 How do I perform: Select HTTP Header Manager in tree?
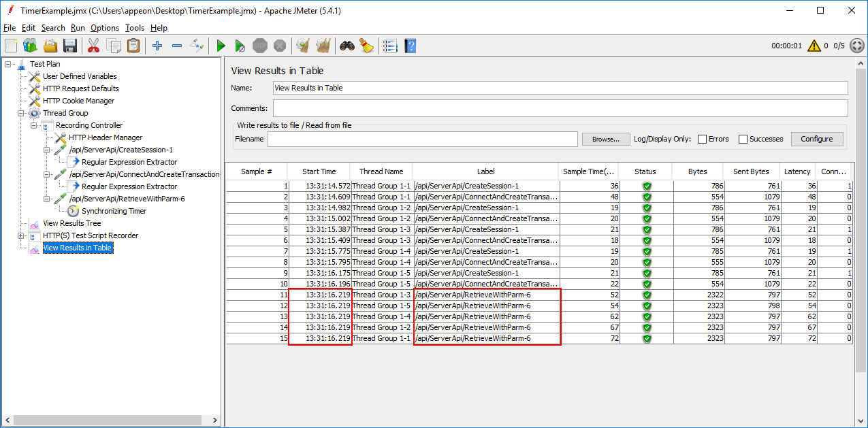coord(106,137)
